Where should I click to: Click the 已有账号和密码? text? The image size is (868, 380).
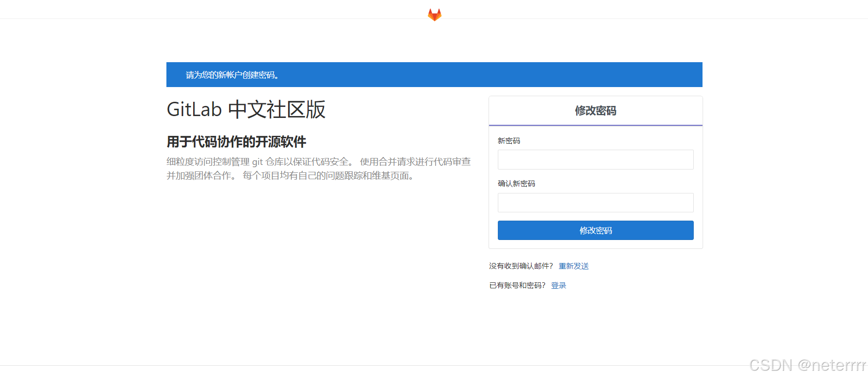(x=517, y=286)
